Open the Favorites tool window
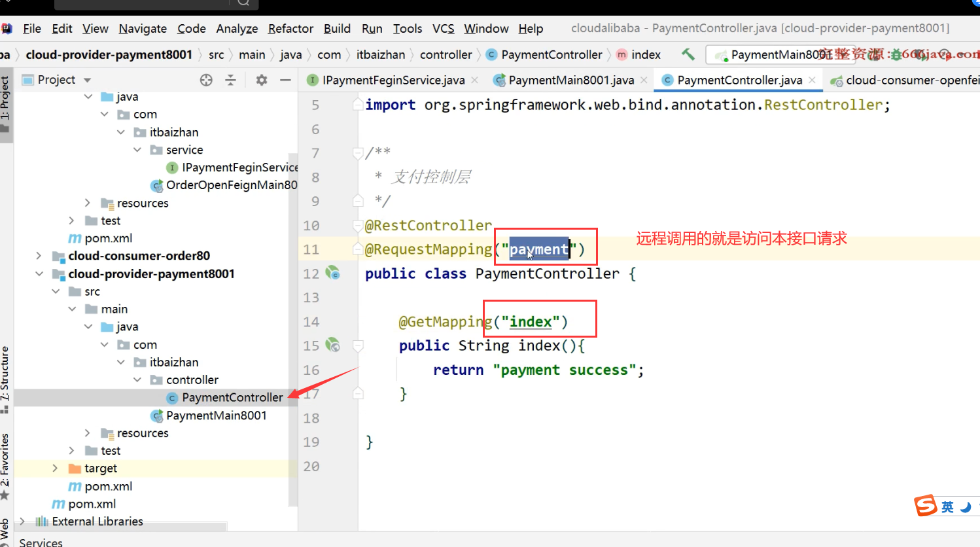980x547 pixels. pyautogui.click(x=5, y=466)
